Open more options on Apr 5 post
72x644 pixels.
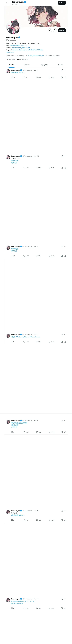(65, 70)
